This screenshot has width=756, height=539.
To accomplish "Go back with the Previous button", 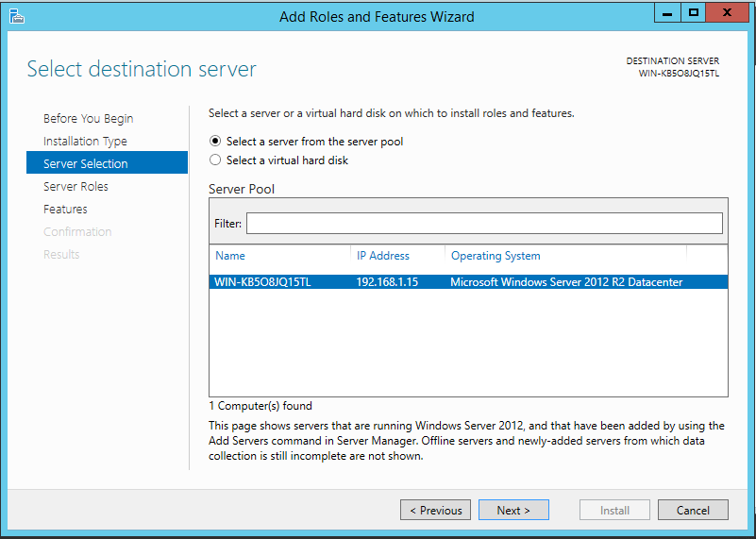I will click(435, 510).
